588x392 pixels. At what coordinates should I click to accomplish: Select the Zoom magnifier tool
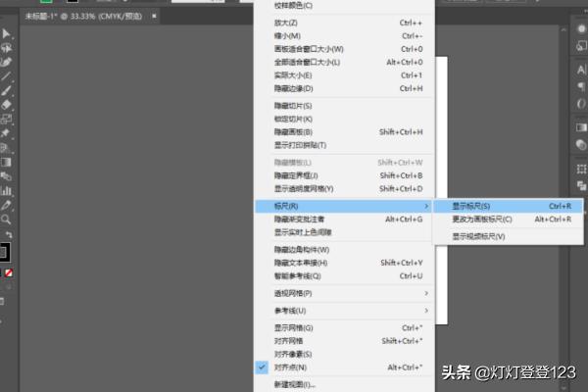[7, 220]
